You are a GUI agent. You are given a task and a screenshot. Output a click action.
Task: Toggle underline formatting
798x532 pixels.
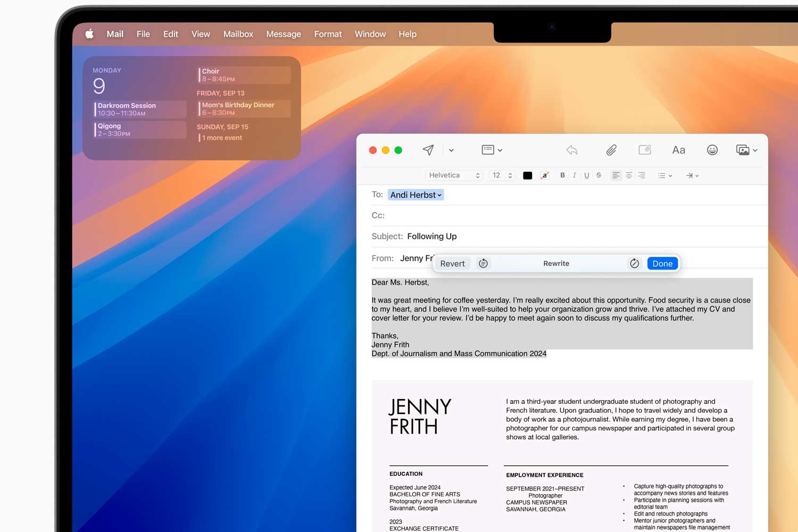(586, 175)
